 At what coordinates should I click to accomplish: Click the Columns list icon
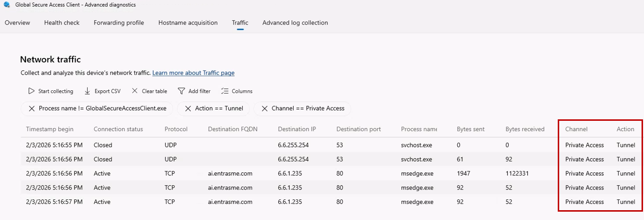click(x=225, y=91)
